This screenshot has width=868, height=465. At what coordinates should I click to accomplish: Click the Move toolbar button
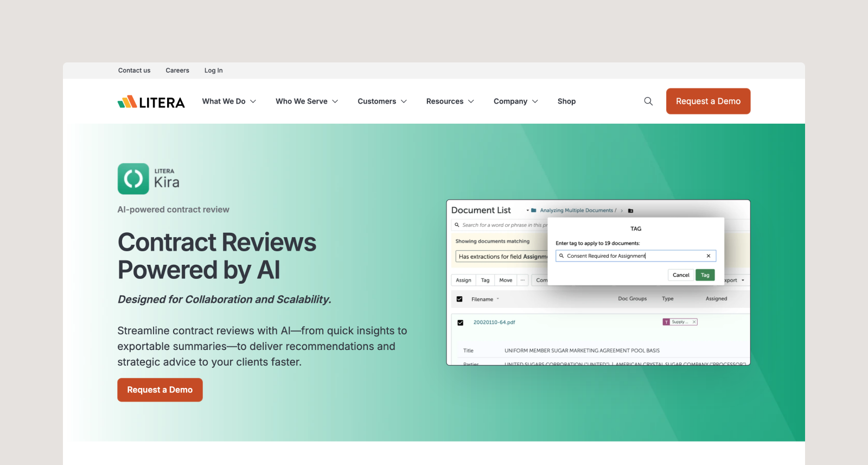pos(506,280)
